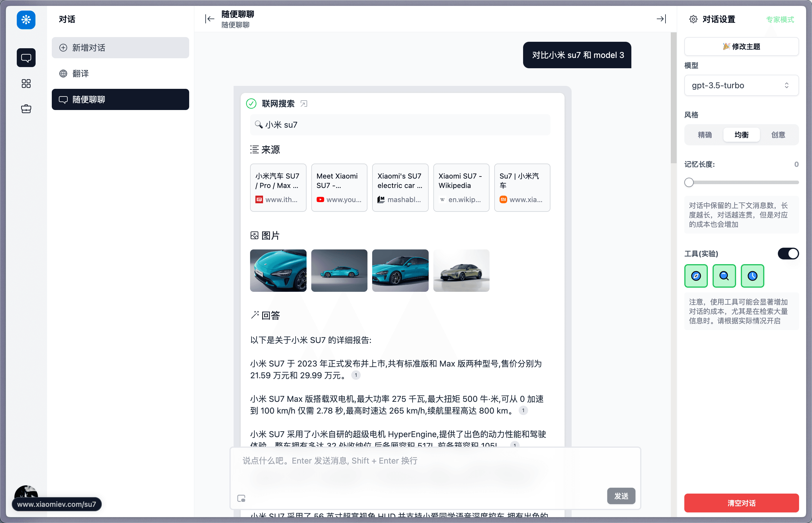Toggle the browser compass tool

[x=696, y=276]
